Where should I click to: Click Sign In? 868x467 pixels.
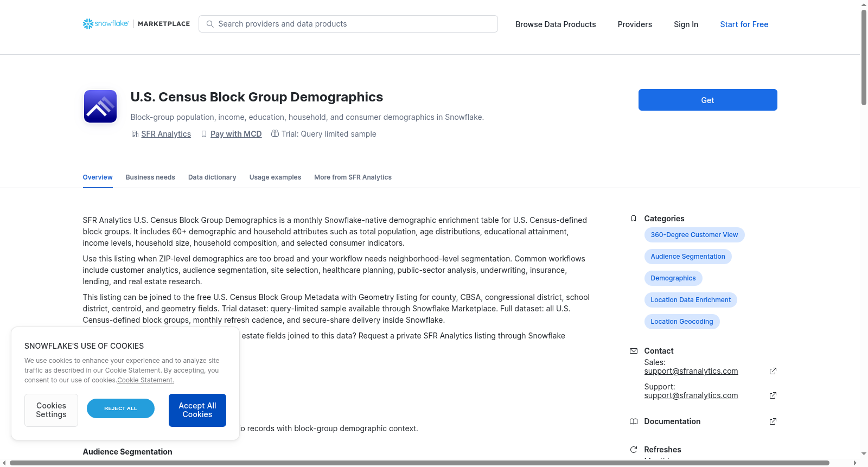[x=686, y=24]
